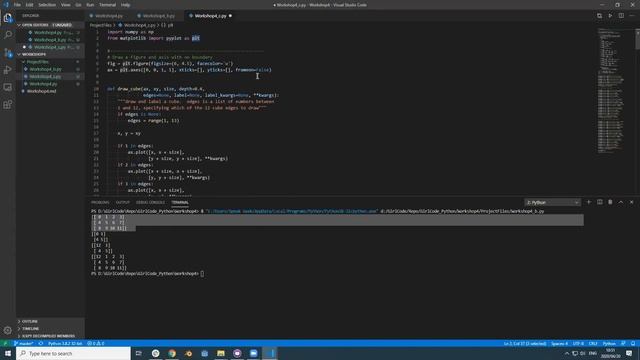Click the Type here to search box
The height and width of the screenshot is (360, 640).
tap(73, 353)
